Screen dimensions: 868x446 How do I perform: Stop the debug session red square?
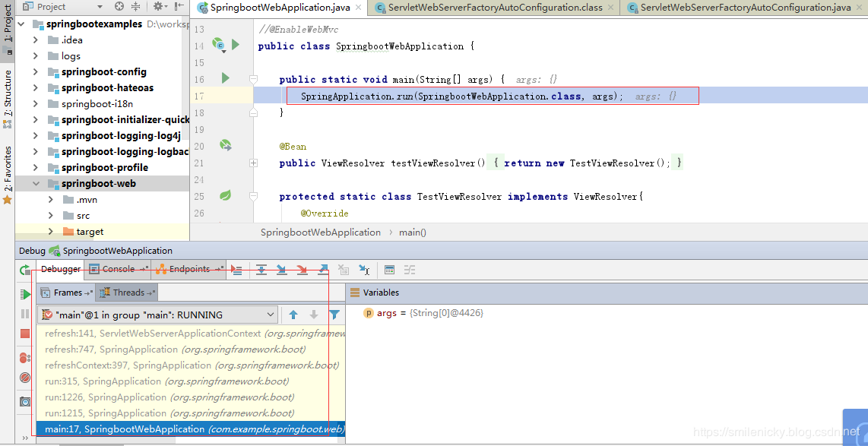click(25, 333)
